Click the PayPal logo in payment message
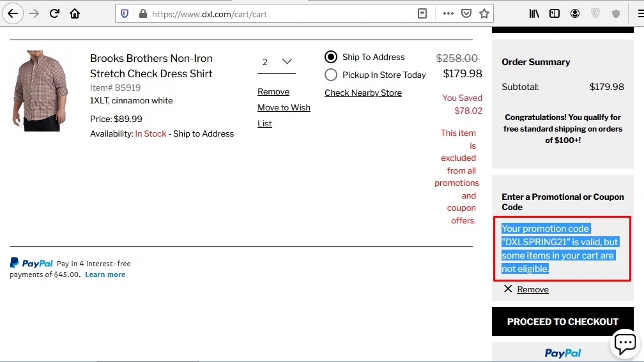Screen dimensions: 644x362 tap(31, 263)
